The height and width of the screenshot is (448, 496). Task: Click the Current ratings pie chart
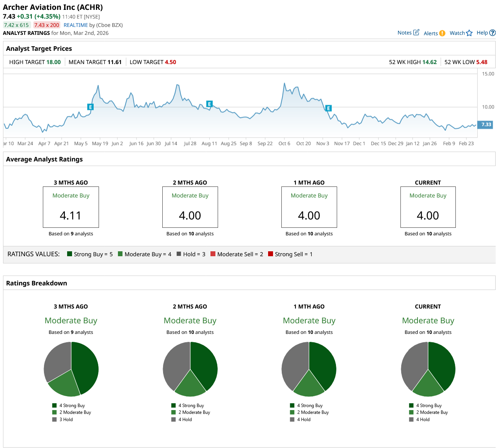(x=428, y=369)
